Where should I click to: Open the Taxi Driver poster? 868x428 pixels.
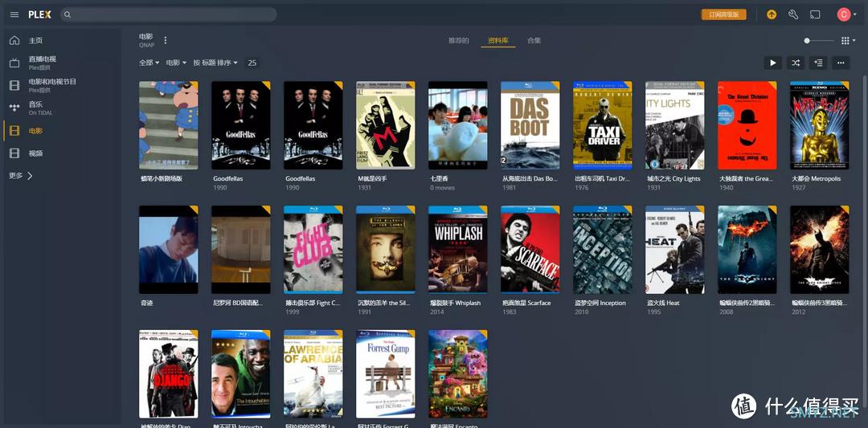[x=602, y=125]
